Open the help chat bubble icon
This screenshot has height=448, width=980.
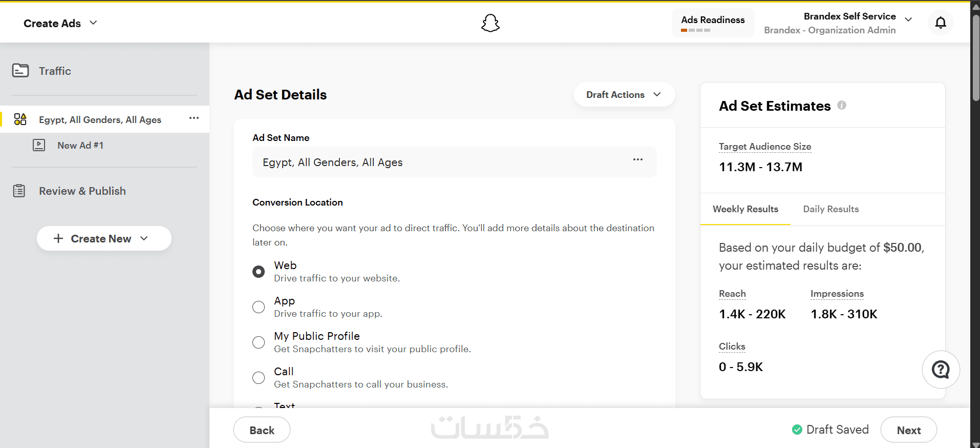tap(941, 370)
